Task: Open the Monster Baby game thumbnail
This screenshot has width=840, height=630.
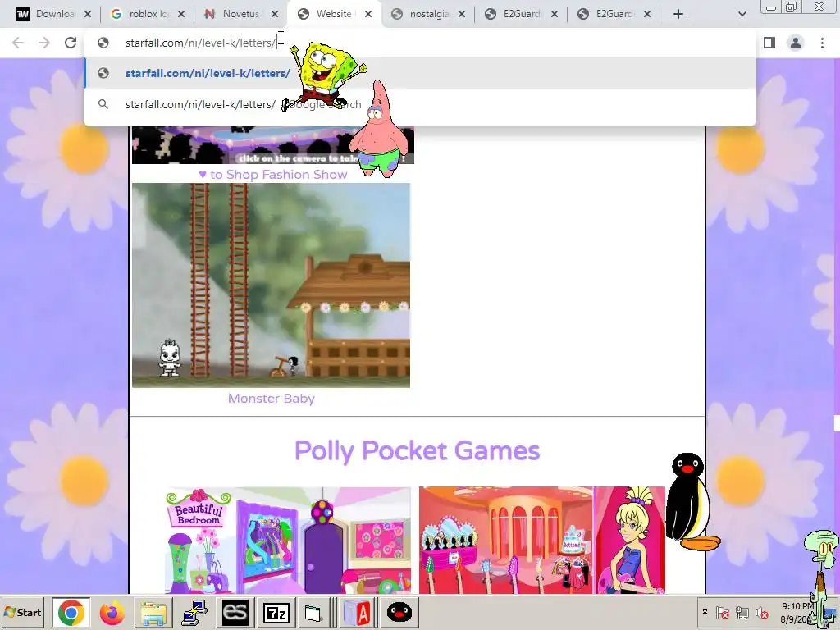Action: tap(271, 285)
